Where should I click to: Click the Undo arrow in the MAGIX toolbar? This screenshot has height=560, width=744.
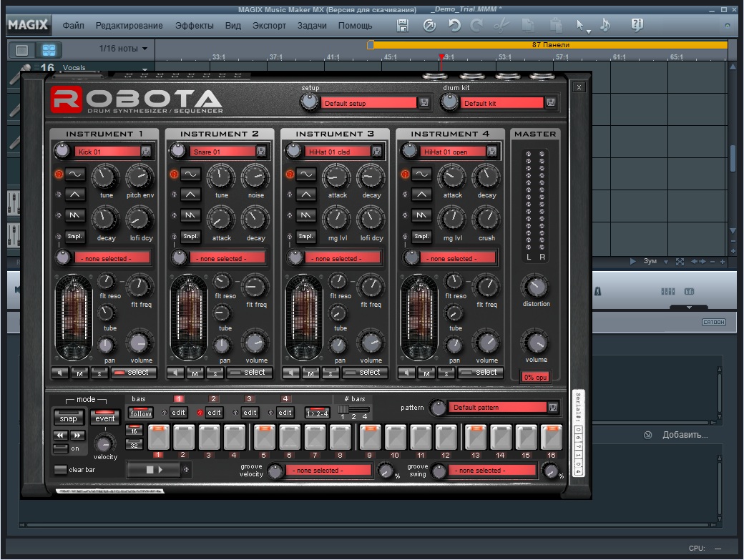click(454, 25)
